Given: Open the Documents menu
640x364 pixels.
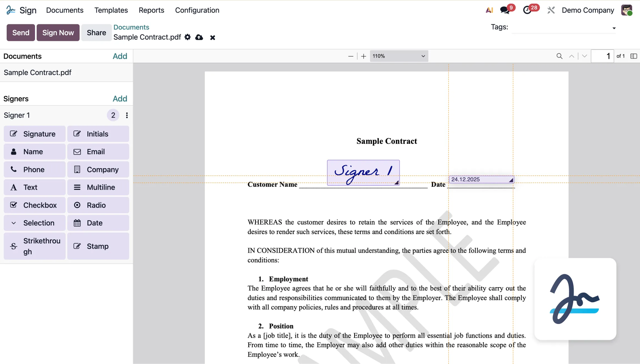Looking at the screenshot, I should (65, 10).
